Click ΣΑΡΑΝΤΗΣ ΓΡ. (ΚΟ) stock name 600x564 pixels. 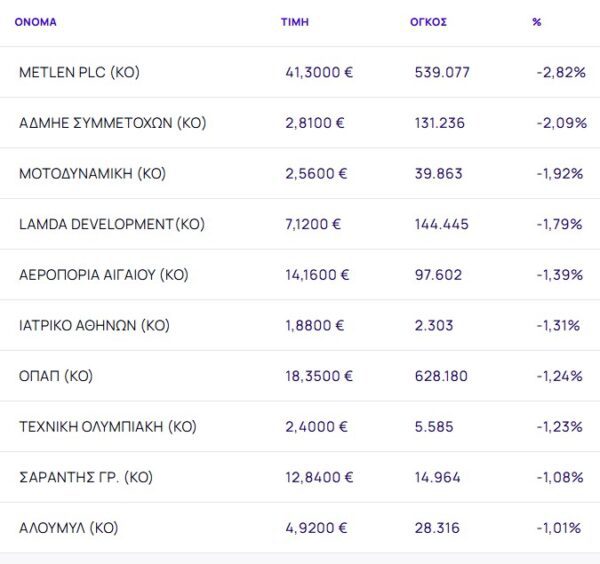[83, 477]
